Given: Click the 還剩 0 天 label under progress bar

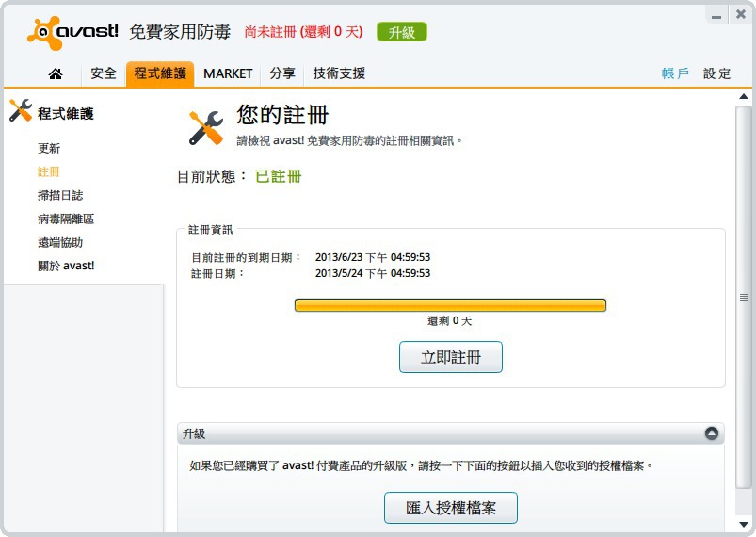Looking at the screenshot, I should [x=449, y=321].
